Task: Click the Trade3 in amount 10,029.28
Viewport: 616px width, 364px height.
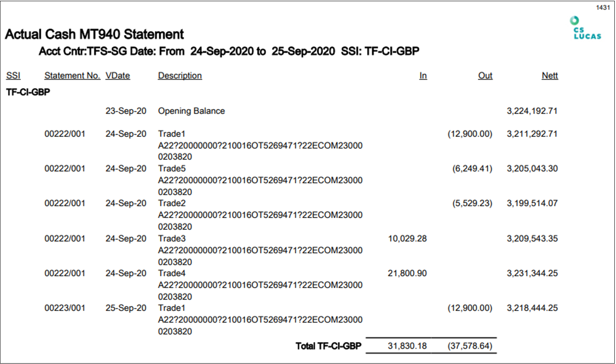Action: point(407,239)
